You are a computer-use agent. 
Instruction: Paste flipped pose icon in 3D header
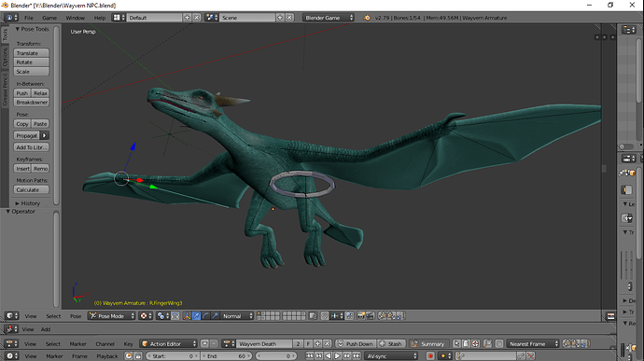point(400,316)
